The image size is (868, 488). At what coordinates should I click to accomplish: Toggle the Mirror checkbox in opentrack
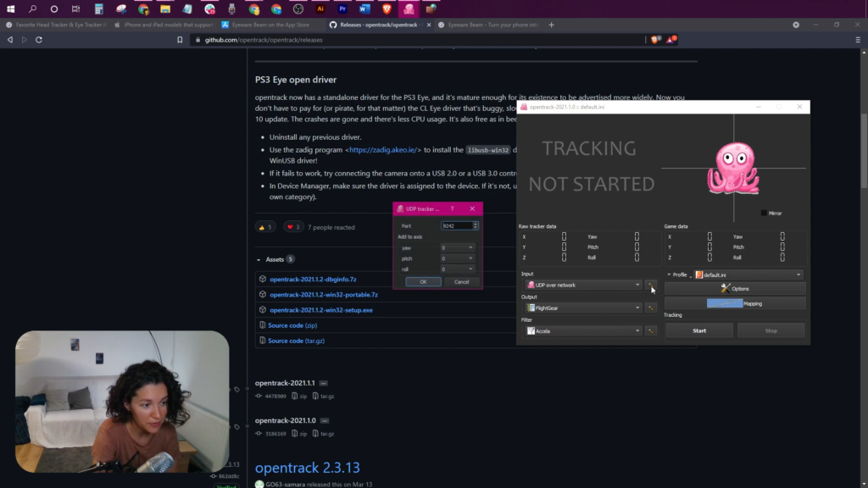click(x=764, y=213)
